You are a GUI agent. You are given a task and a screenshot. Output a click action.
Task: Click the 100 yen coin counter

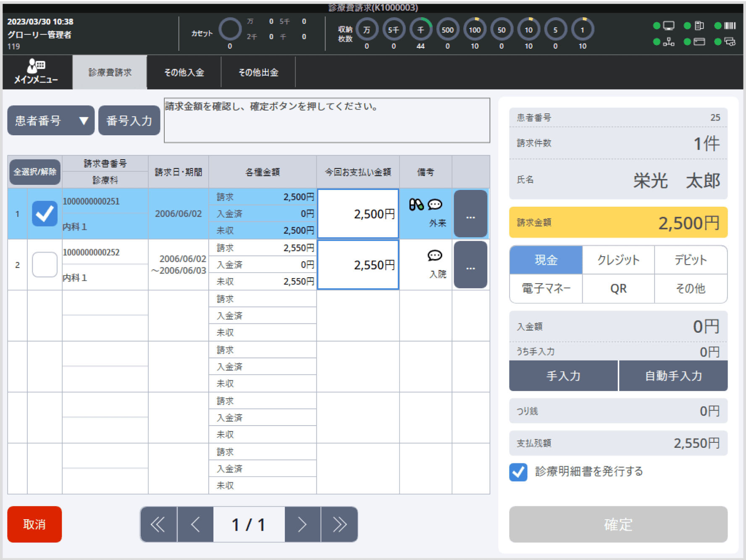(475, 29)
